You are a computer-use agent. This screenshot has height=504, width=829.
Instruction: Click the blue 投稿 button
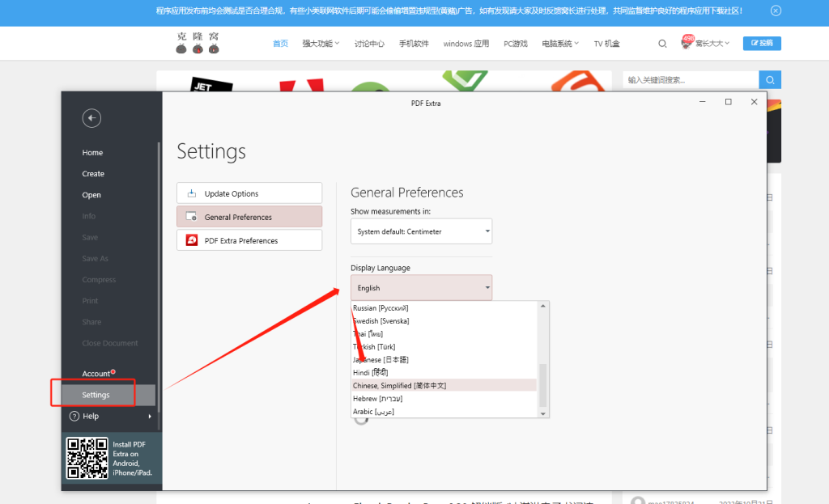pos(762,44)
